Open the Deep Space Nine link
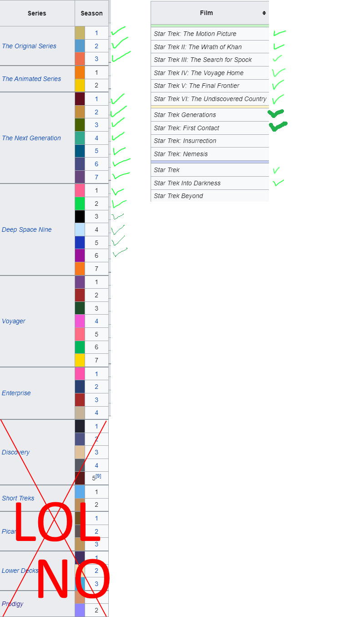The width and height of the screenshot is (364, 617). (x=27, y=229)
